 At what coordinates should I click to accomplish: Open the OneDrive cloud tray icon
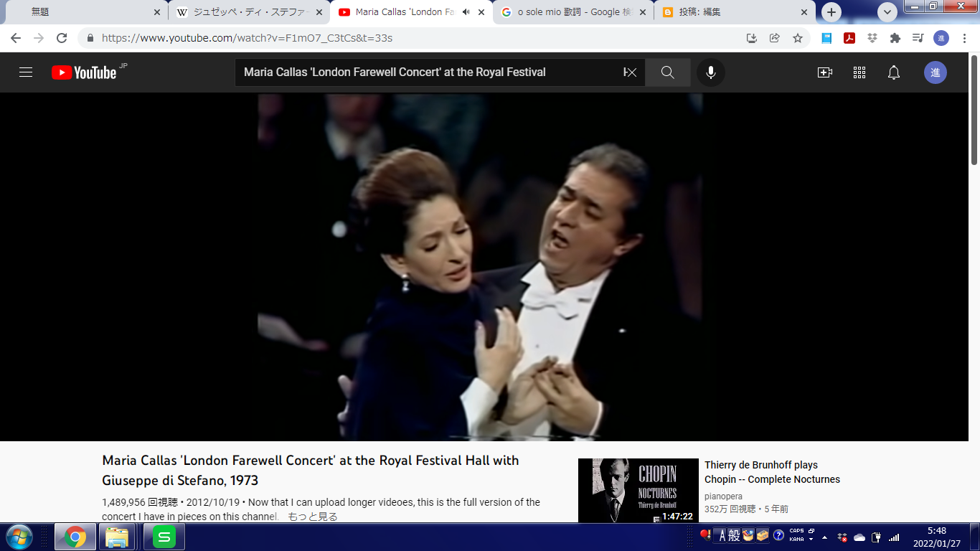click(x=859, y=537)
